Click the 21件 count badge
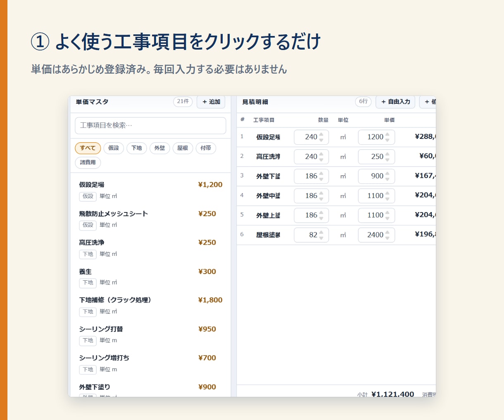Viewport: 504px width, 420px height. click(183, 101)
